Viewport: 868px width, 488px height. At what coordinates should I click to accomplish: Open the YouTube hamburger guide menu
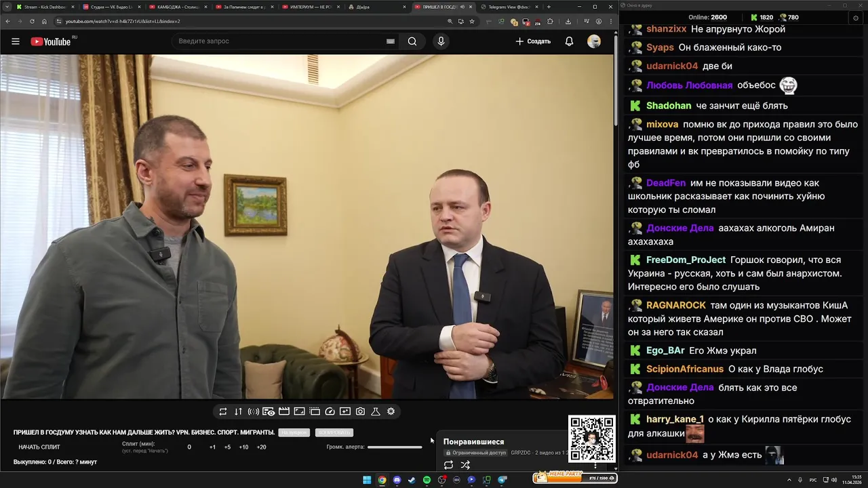point(15,41)
